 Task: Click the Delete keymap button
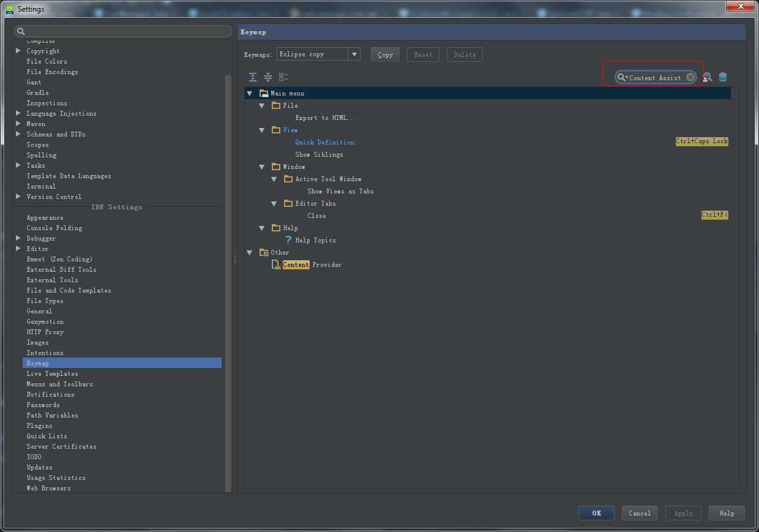point(465,54)
